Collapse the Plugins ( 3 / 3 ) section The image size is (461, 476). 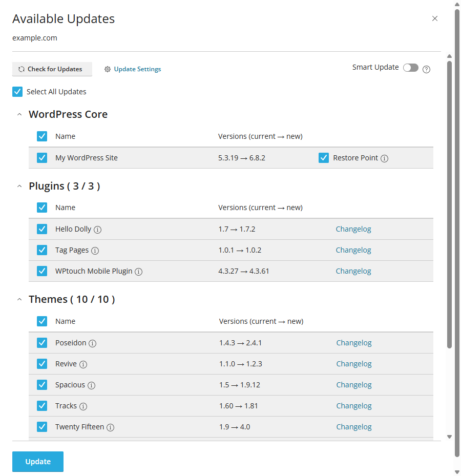pos(19,186)
